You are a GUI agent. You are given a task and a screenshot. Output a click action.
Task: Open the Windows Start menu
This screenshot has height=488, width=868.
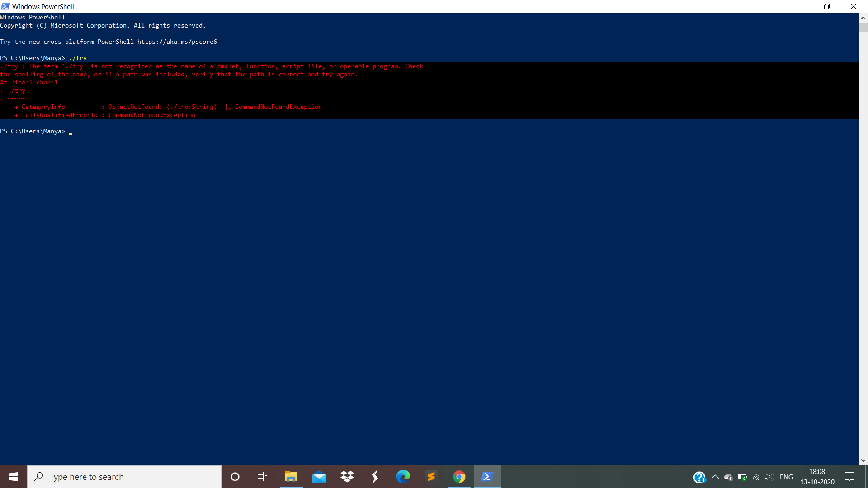[14, 477]
